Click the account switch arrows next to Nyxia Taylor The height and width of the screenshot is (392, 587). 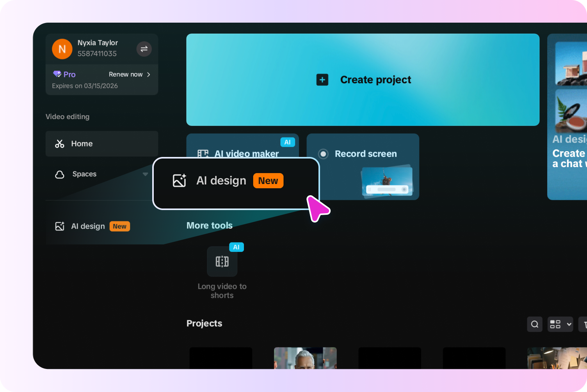(144, 49)
